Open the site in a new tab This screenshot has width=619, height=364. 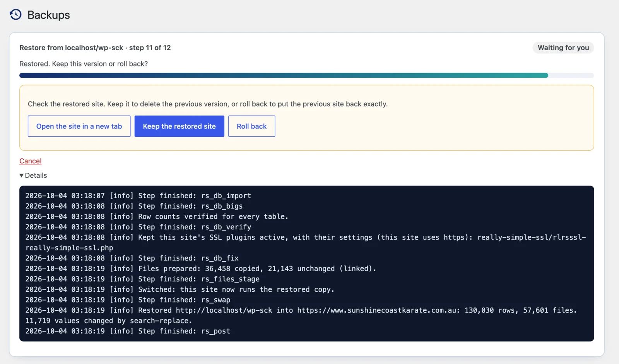click(79, 126)
